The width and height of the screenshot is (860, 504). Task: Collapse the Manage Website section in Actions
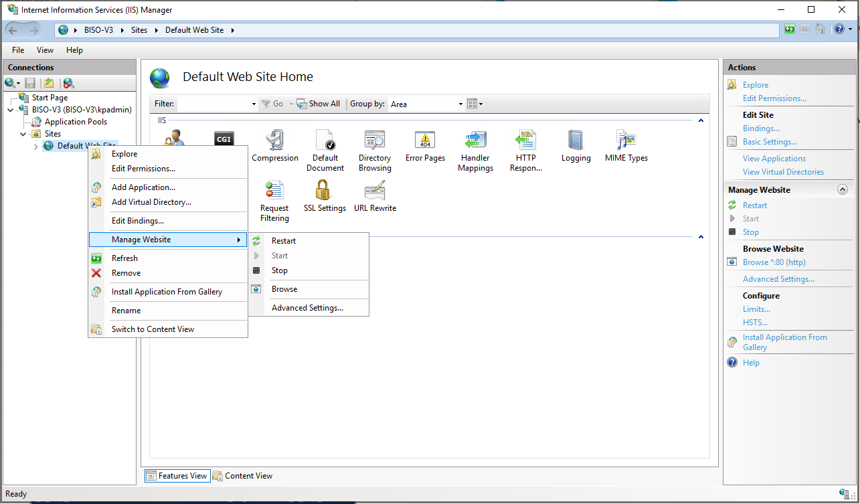[x=843, y=190]
